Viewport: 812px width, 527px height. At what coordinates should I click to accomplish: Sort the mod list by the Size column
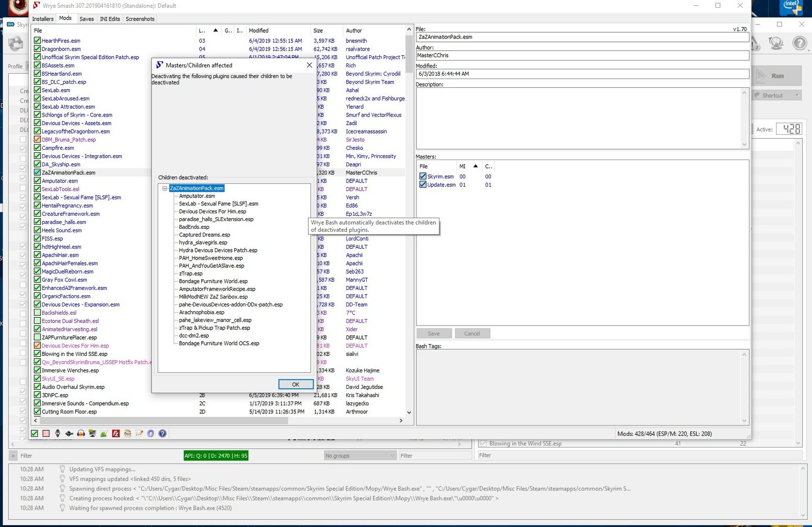pyautogui.click(x=327, y=30)
